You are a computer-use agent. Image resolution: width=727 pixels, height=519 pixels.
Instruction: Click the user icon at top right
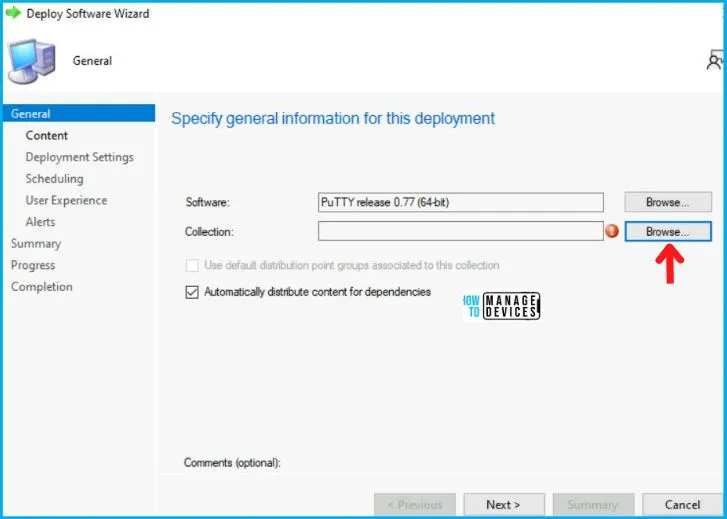click(715, 60)
